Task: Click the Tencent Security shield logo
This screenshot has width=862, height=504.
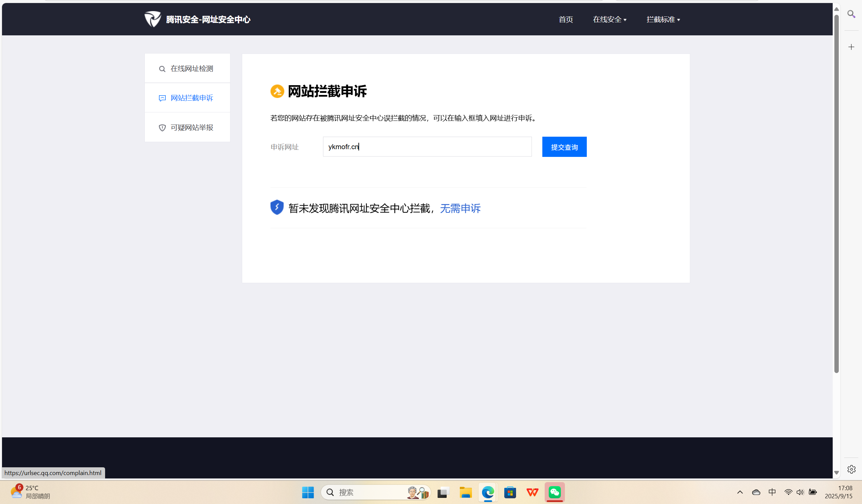Action: [153, 19]
